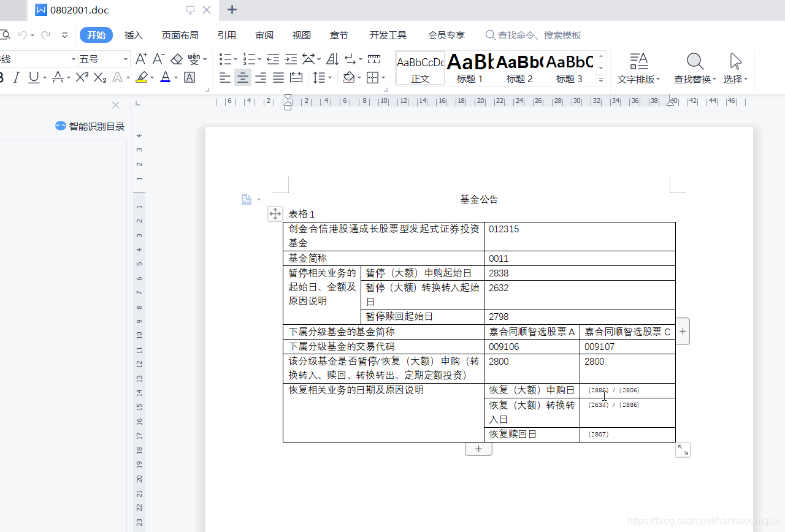Click 智能识别目录 in navigation pane

click(x=90, y=126)
